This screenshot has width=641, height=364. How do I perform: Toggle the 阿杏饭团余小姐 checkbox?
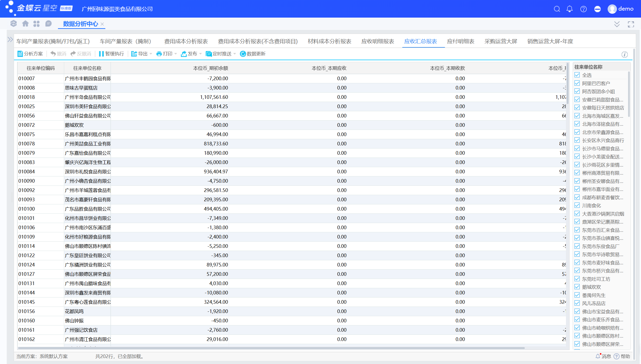[x=577, y=91]
